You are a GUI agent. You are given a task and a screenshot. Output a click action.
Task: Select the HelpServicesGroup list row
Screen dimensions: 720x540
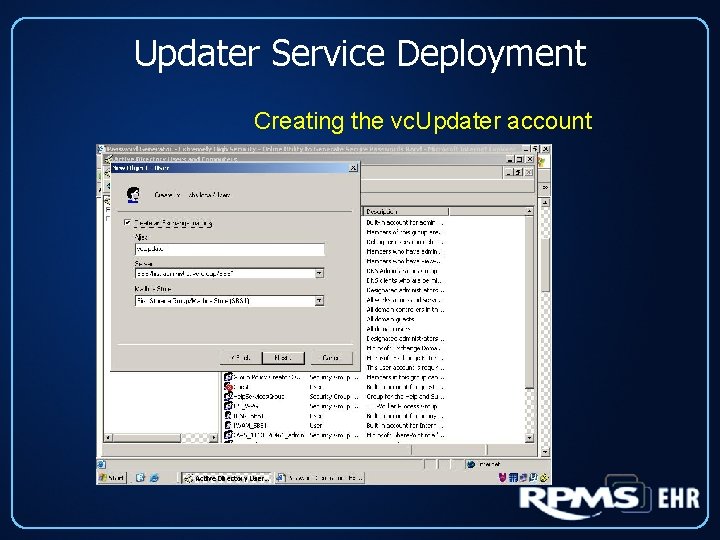point(334,396)
